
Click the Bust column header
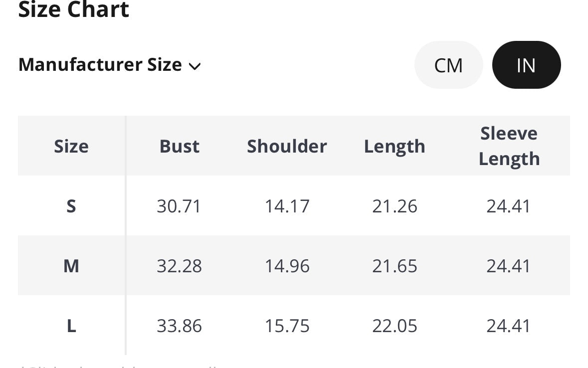tap(180, 146)
